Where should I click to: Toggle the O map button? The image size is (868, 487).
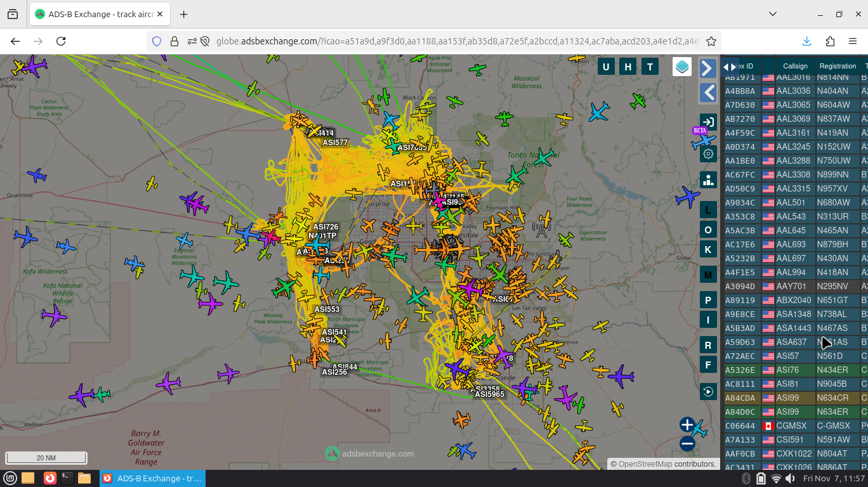point(708,230)
